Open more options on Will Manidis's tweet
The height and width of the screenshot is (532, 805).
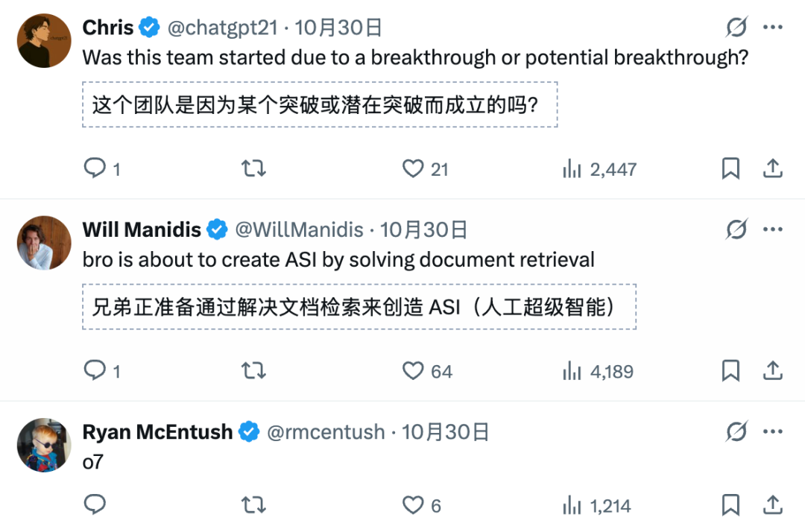click(x=773, y=229)
